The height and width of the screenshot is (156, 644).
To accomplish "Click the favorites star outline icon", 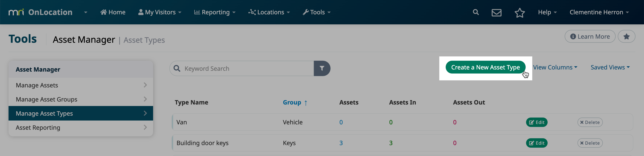I will pos(519,13).
